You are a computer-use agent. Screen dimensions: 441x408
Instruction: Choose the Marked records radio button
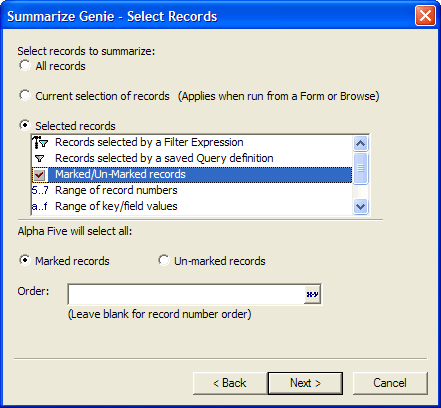[25, 260]
